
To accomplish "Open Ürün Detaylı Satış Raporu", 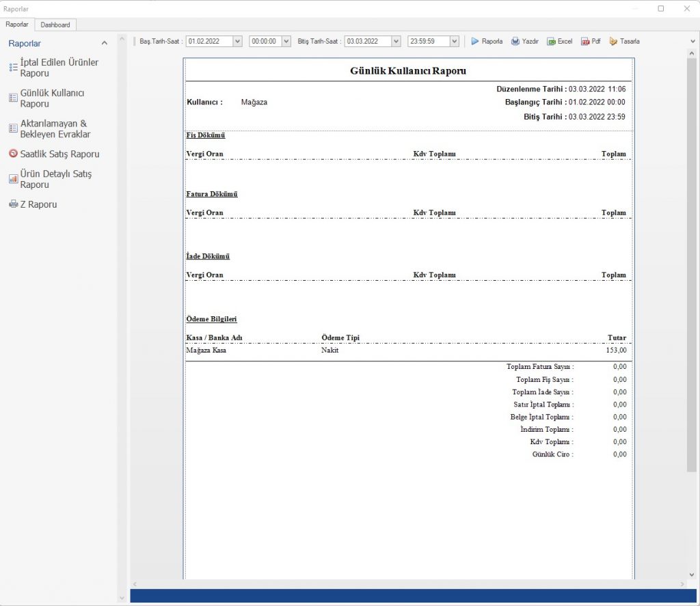I will click(55, 179).
